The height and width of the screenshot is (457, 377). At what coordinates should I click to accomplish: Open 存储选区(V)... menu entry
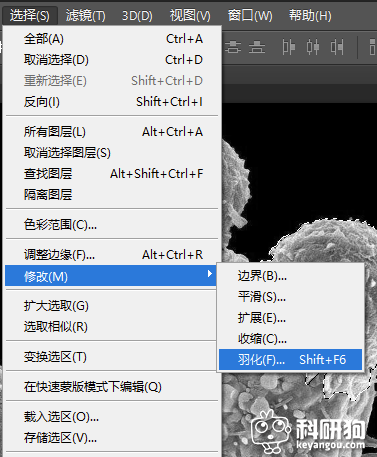113,438
